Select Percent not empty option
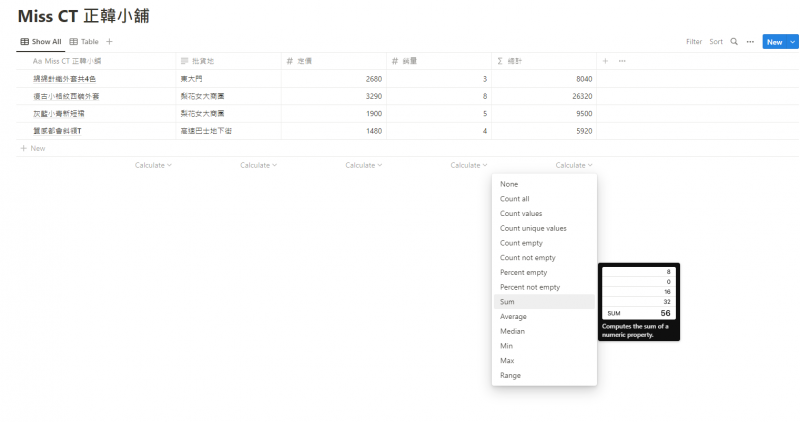Viewport: 800px width, 422px height. click(544, 287)
